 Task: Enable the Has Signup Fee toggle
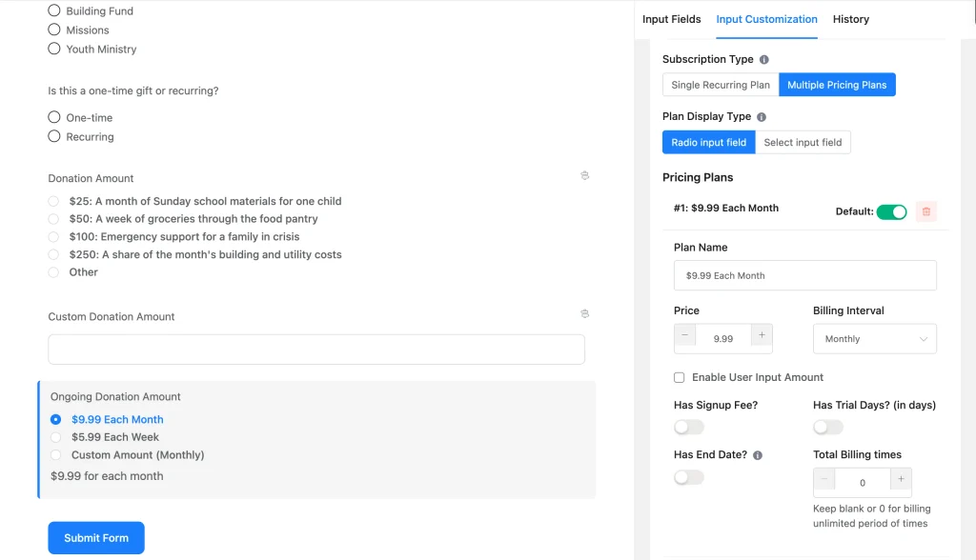tap(689, 428)
